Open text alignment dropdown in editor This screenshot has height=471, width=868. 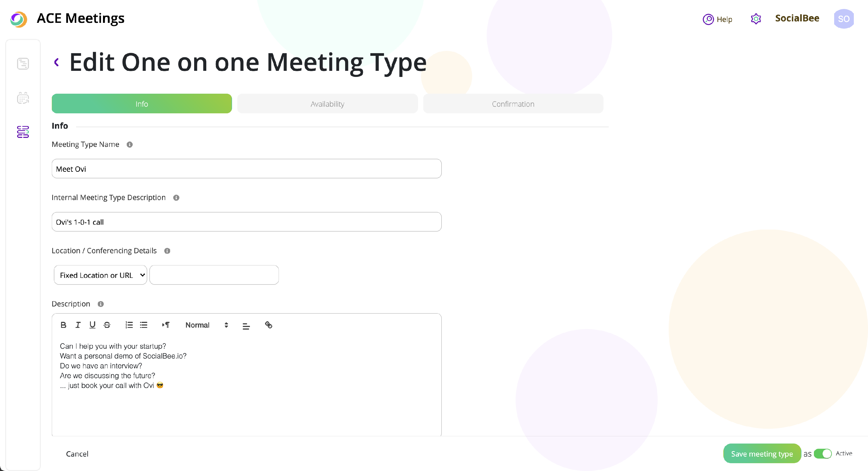point(246,326)
